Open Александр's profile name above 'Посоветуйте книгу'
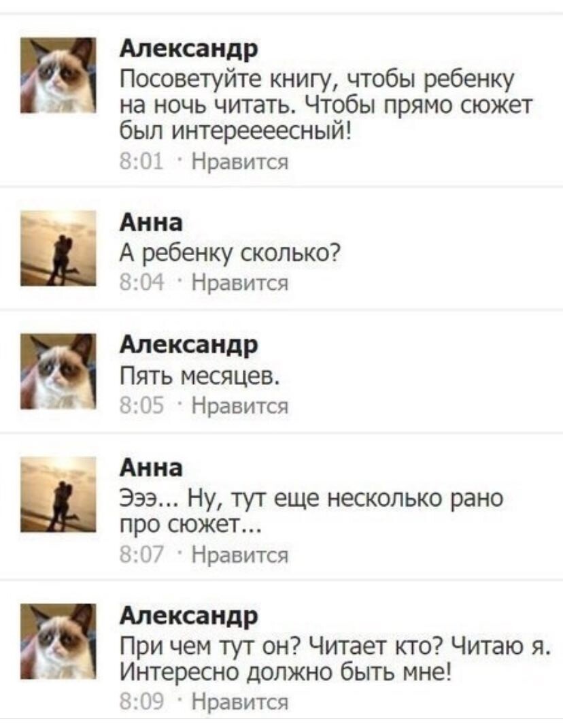This screenshot has height=728, width=563. (x=188, y=49)
